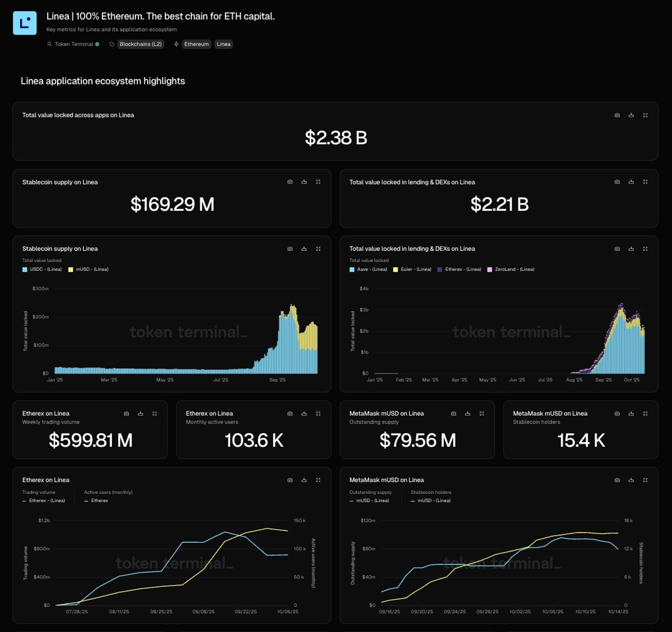This screenshot has height=632, width=672.
Task: Download MetaMask mUSD Outstanding supply card
Action: pyautogui.click(x=467, y=414)
